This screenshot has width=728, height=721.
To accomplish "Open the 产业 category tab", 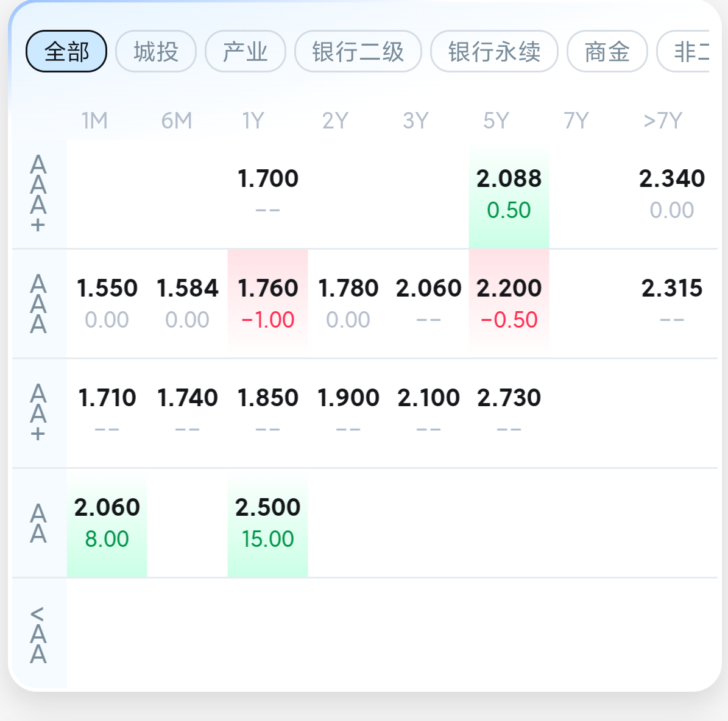I will tap(245, 52).
